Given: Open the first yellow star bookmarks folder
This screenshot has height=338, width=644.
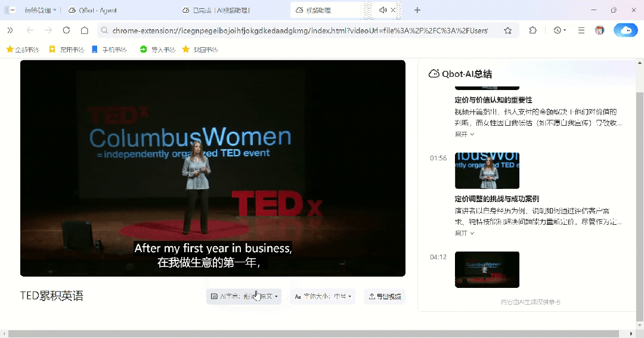Looking at the screenshot, I should pyautogui.click(x=23, y=49).
